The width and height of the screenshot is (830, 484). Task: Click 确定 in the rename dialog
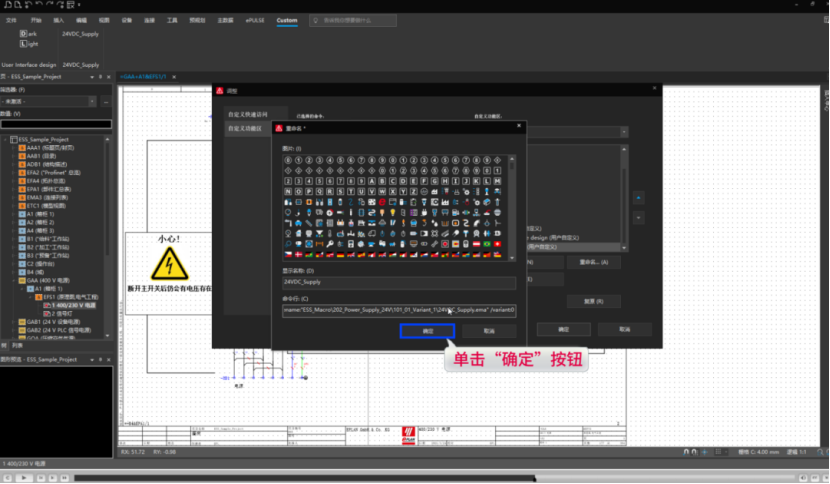pyautogui.click(x=428, y=331)
